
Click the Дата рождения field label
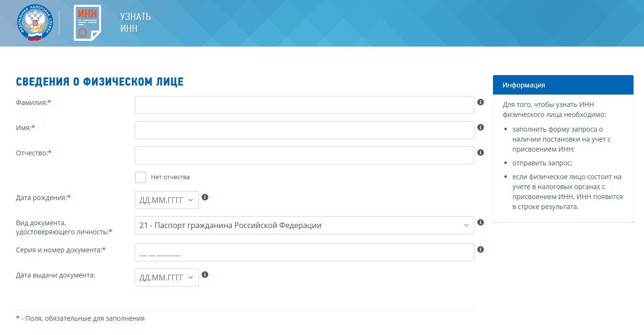tap(43, 197)
